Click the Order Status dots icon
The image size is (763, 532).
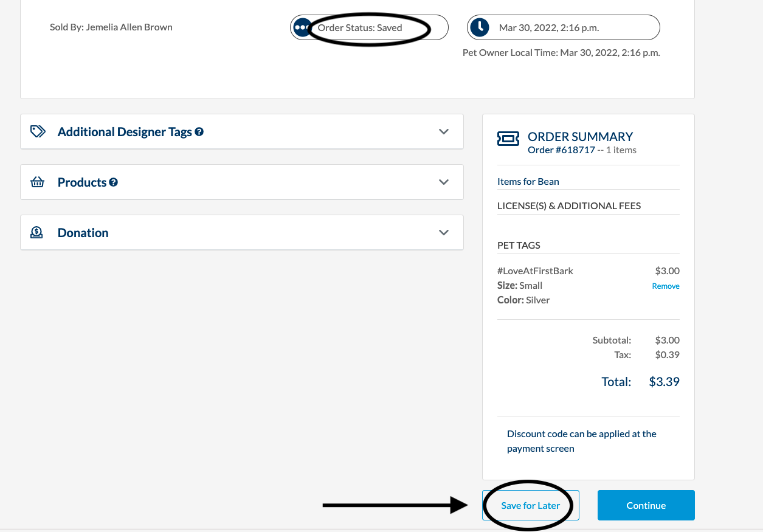point(302,27)
